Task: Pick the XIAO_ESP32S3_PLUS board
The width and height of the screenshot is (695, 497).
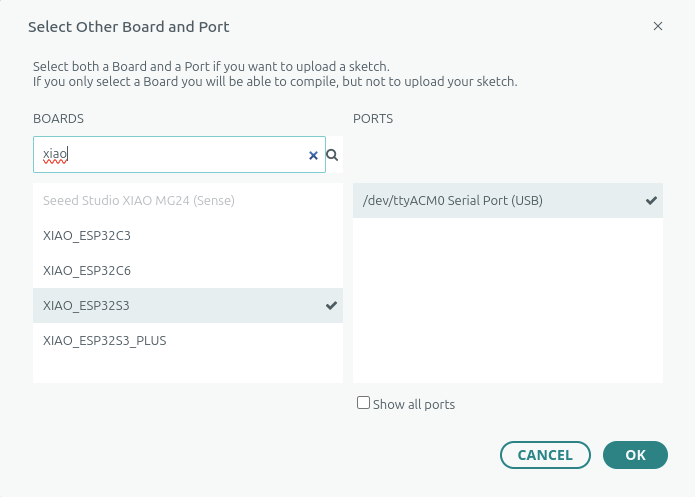Action: point(104,340)
